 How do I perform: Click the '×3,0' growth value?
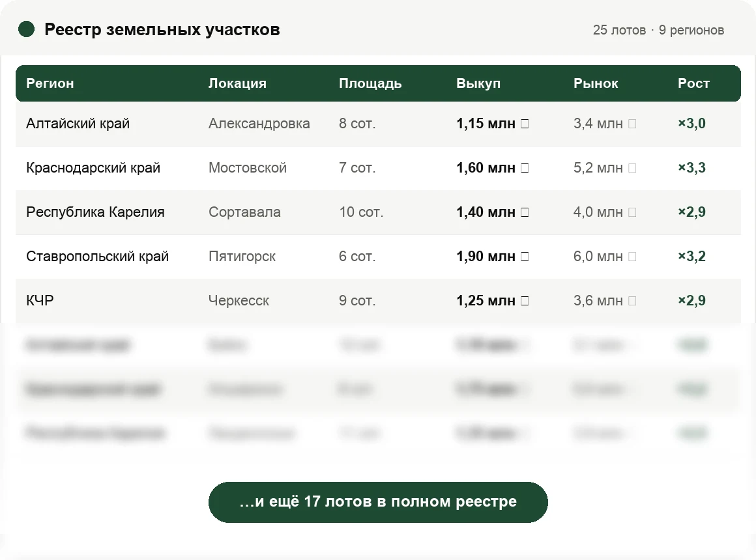click(x=692, y=123)
